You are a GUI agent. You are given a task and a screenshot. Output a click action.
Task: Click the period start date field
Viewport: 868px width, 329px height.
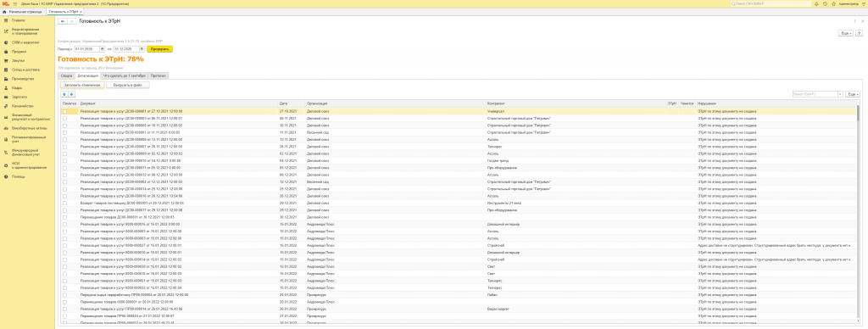tap(87, 48)
